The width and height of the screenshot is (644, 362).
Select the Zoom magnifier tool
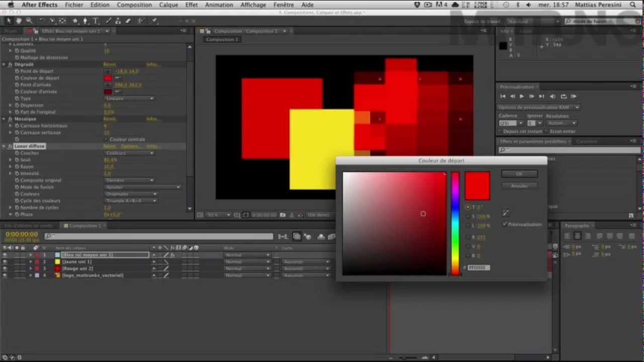coord(29,21)
